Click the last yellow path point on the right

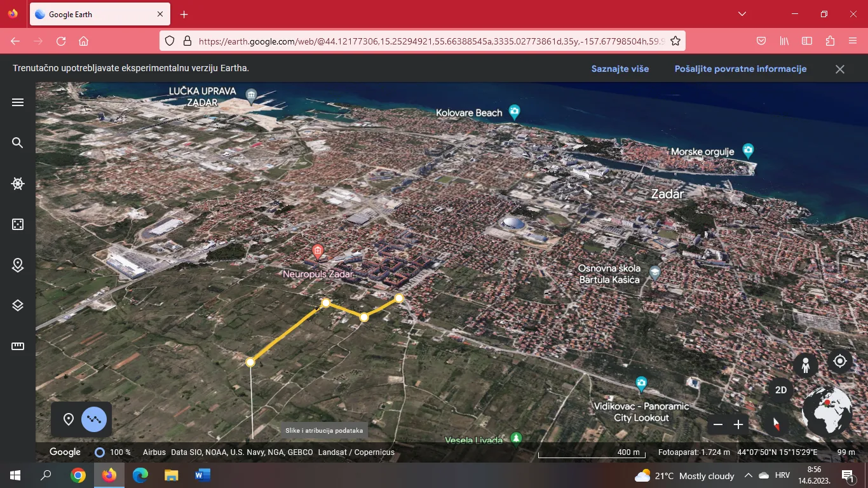(399, 298)
